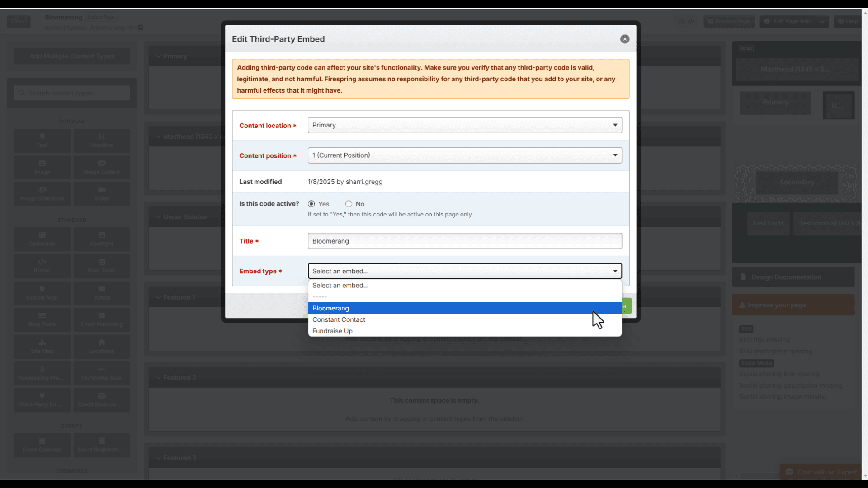Click the Event Registration content type

click(102, 445)
